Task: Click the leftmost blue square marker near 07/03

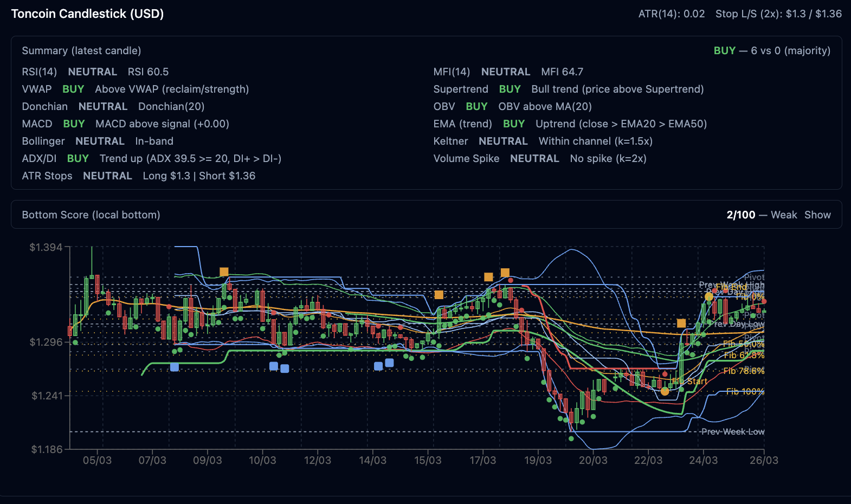Action: (x=175, y=367)
